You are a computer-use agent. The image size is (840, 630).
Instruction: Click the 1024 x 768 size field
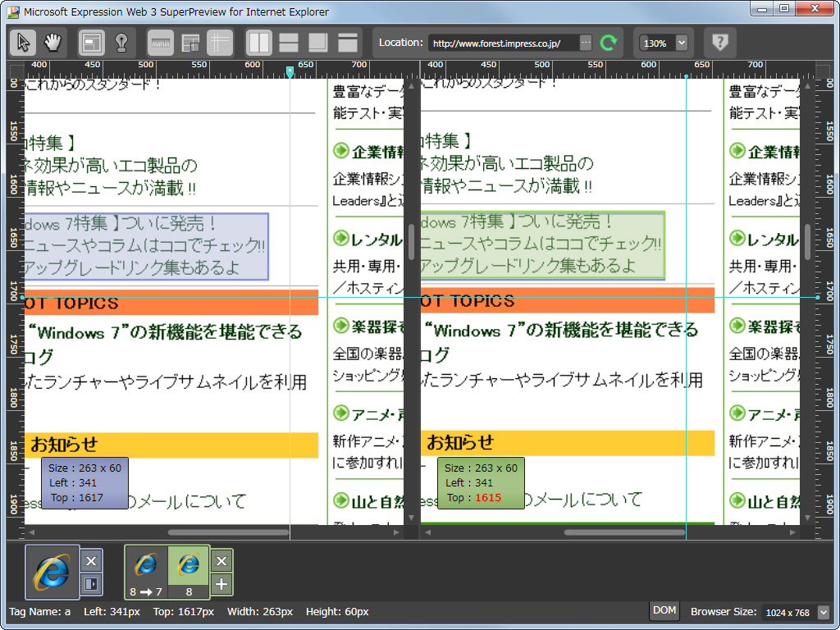point(788,612)
